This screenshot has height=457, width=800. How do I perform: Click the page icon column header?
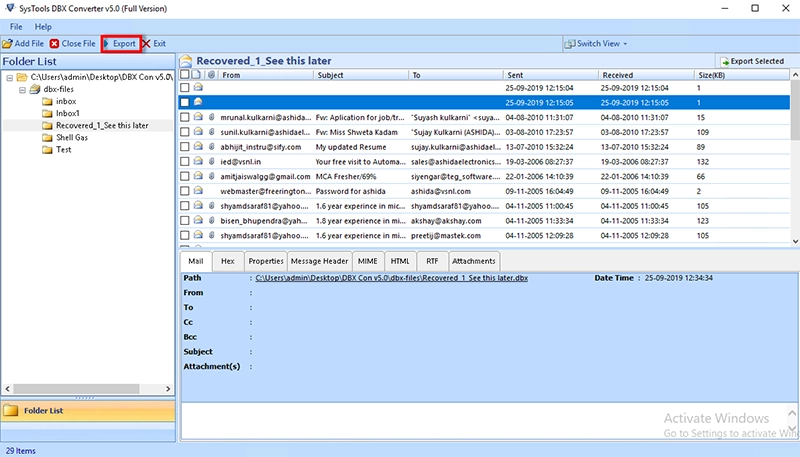pyautogui.click(x=197, y=74)
